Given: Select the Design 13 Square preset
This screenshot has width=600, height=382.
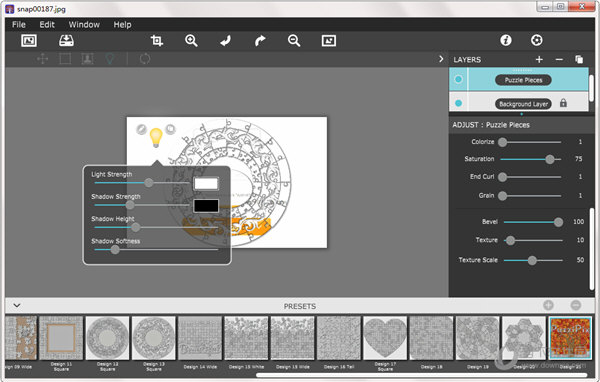Looking at the screenshot, I should pyautogui.click(x=153, y=338).
